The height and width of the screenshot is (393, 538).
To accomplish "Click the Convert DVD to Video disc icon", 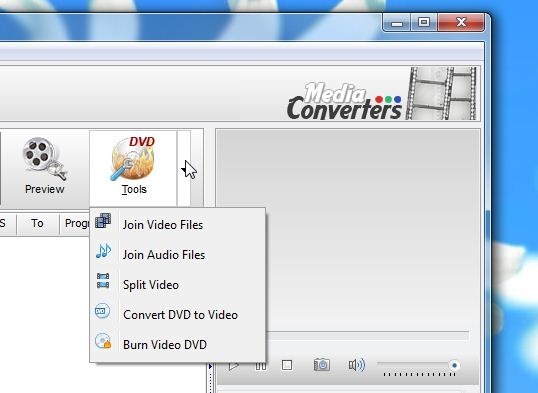I will point(102,311).
